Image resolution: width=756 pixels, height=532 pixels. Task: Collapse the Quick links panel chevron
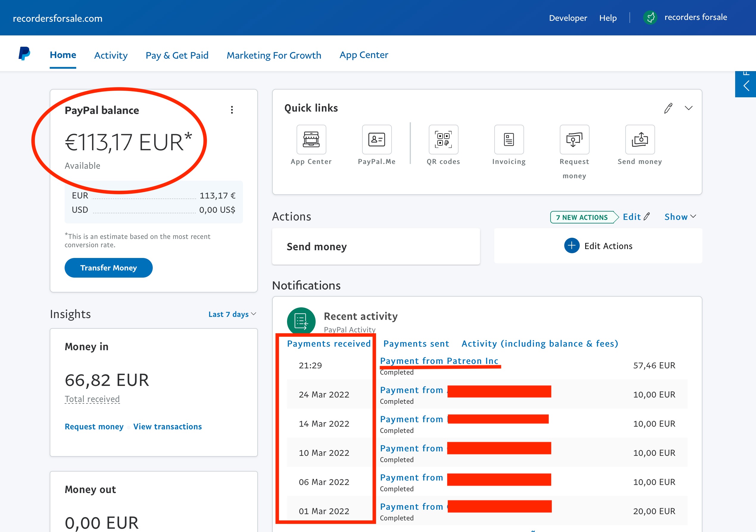tap(688, 108)
